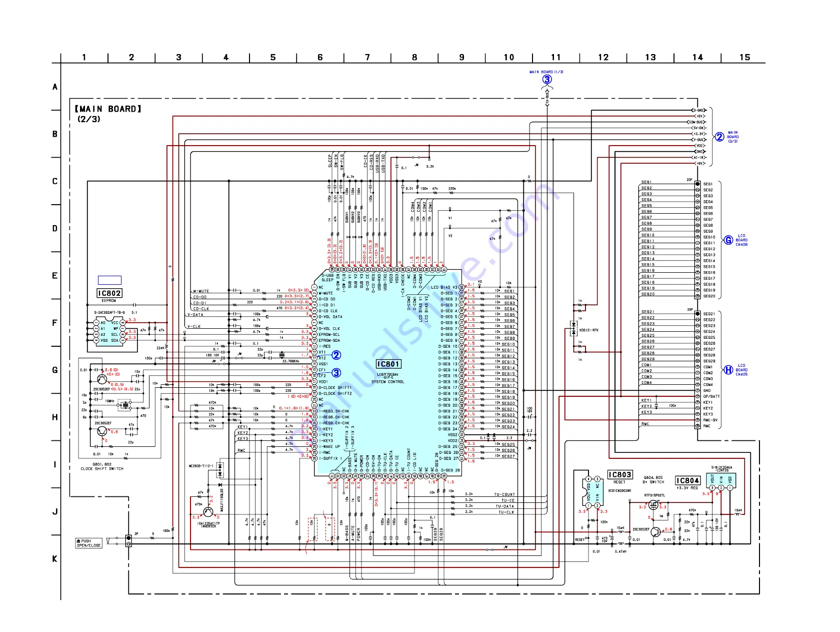Click circled G LCD BOARD CN406 marker
This screenshot has height=632, width=840.
pos(729,240)
